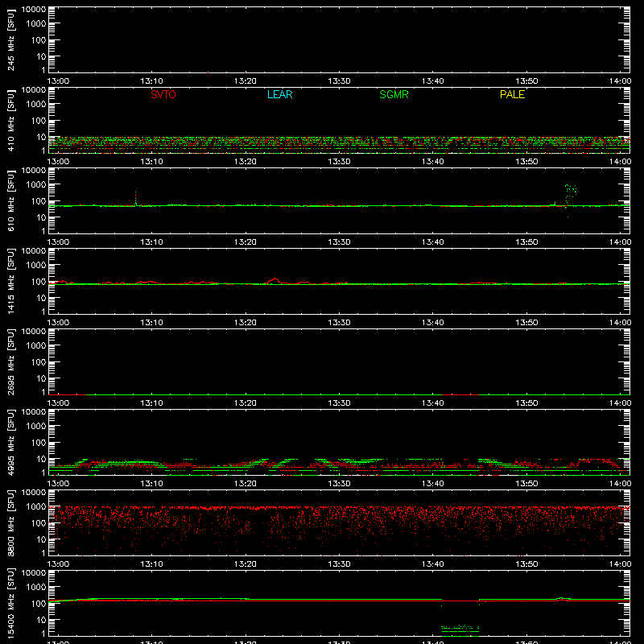Viewport: 644px width, 644px height.
Task: Click the 13:10 tick label under 610 MHz panel
Action: coord(152,242)
